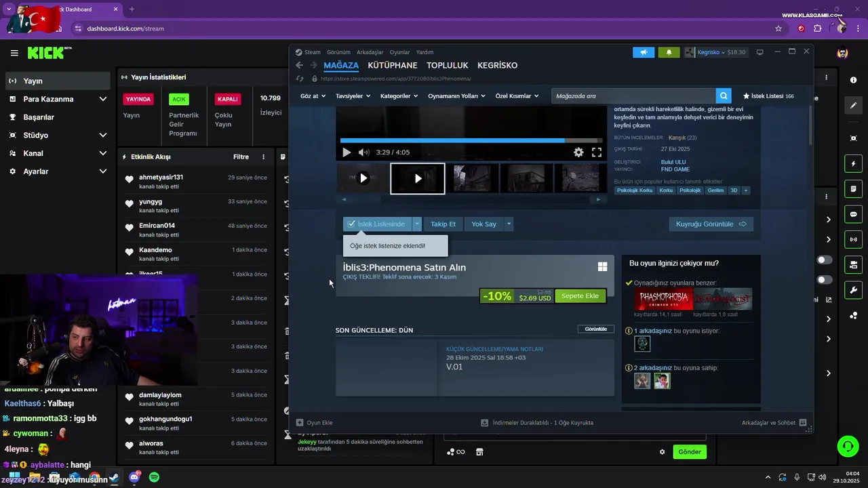The width and height of the screenshot is (868, 488).
Task: Open the Oyunlar menu in Steam
Action: 399,52
